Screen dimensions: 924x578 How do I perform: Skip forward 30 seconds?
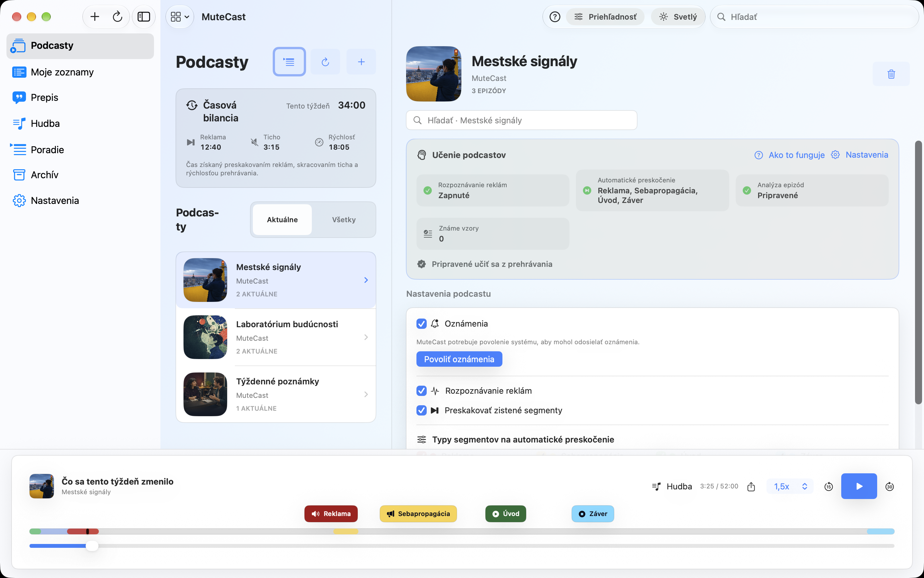pyautogui.click(x=890, y=486)
